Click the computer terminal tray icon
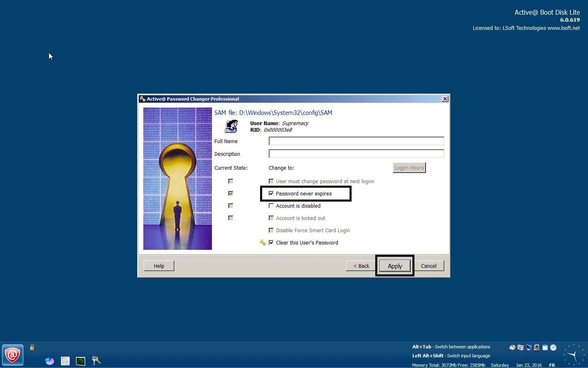Image resolution: width=588 pixels, height=368 pixels. point(537,348)
